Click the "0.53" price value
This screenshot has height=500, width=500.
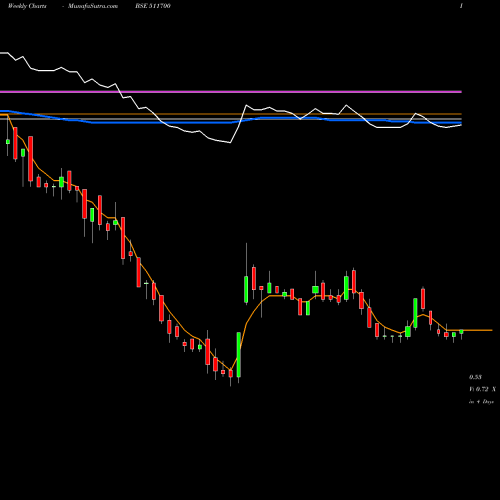click(475, 377)
